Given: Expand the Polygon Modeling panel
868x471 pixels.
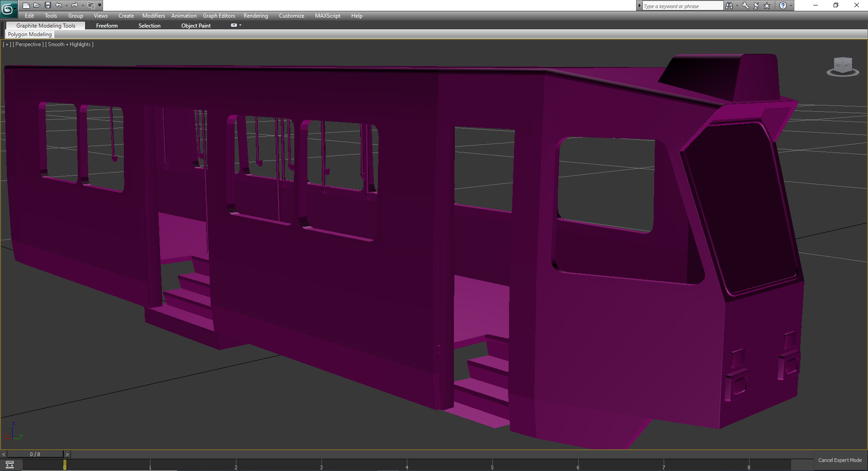Looking at the screenshot, I should click(30, 34).
